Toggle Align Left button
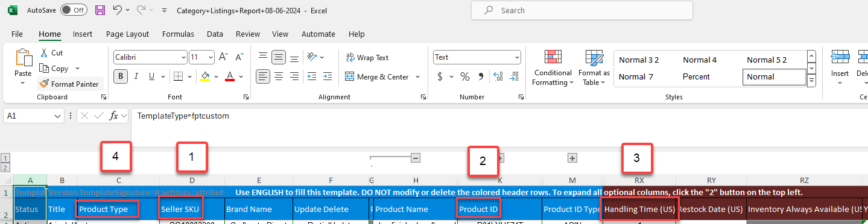Image resolution: width=868 pixels, height=224 pixels. click(262, 76)
